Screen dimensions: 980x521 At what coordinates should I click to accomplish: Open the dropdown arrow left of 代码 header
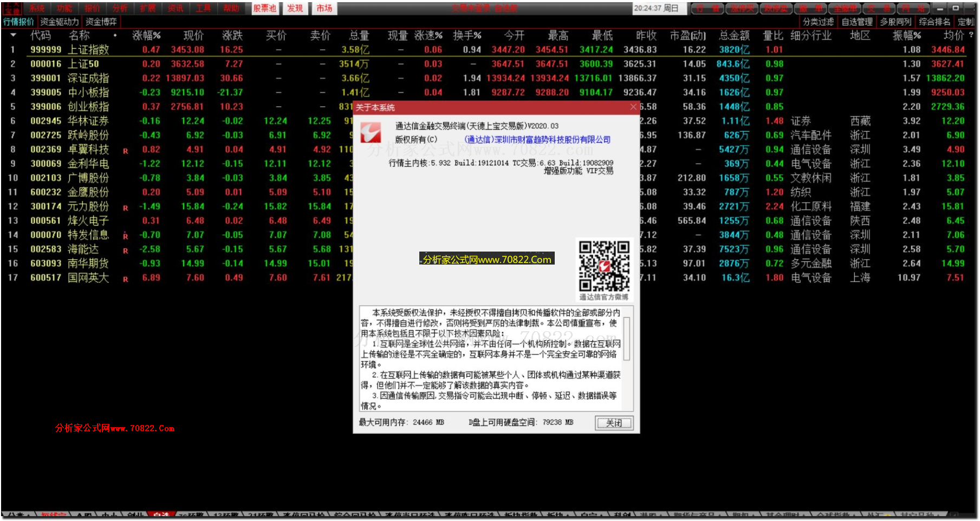(x=13, y=35)
